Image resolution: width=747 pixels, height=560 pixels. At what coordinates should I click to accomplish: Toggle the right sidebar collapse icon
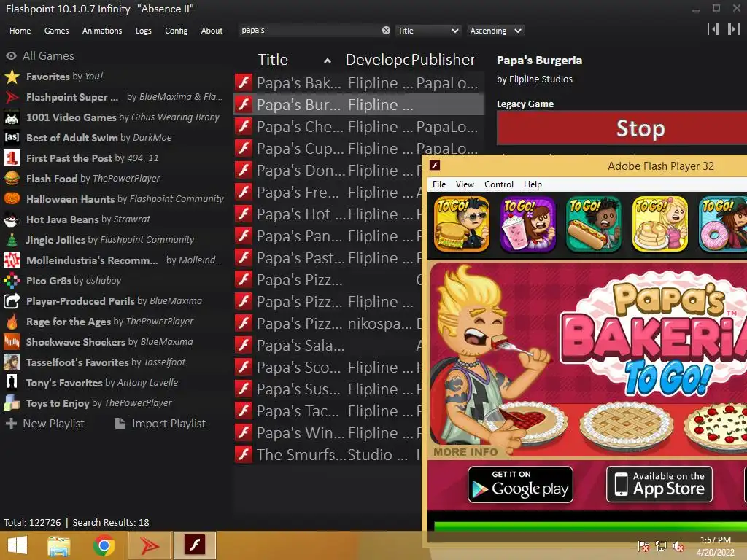pyautogui.click(x=734, y=29)
